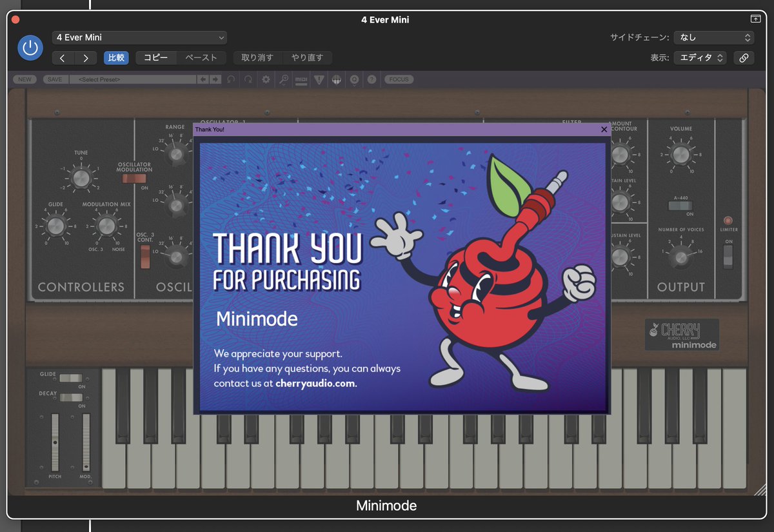Screen dimensions: 774x532
Task: Click the Glide knob in Controllers
Action: click(55, 226)
